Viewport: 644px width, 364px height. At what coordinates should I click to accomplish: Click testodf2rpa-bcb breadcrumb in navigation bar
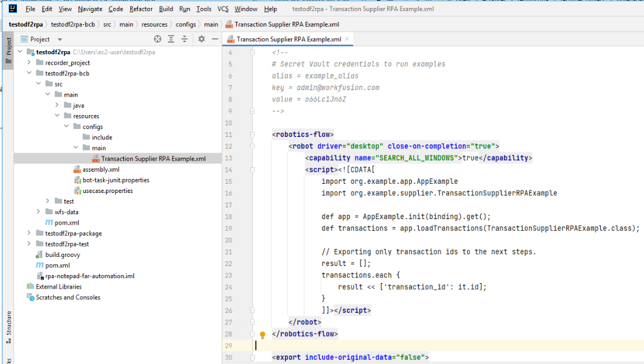(72, 24)
